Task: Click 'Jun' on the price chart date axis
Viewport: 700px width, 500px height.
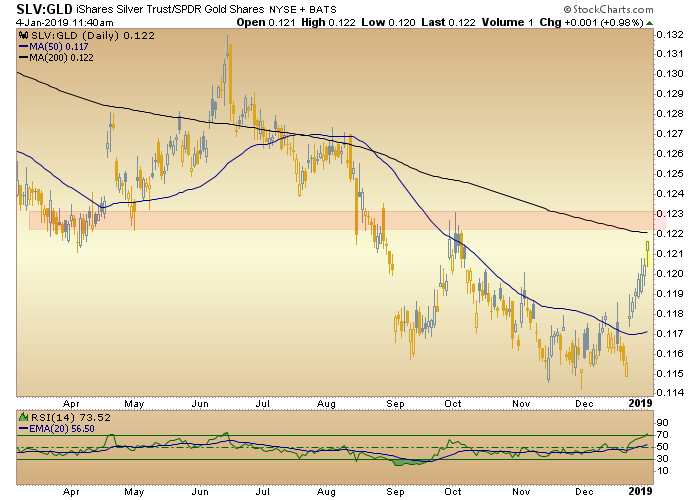Action: [200, 404]
